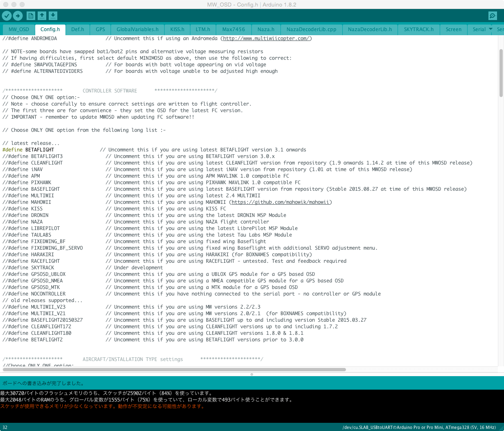Image resolution: width=504 pixels, height=431 pixels.
Task: Click the '//#define FIXEDWING_BF_SERVO' line
Action: coord(190,248)
